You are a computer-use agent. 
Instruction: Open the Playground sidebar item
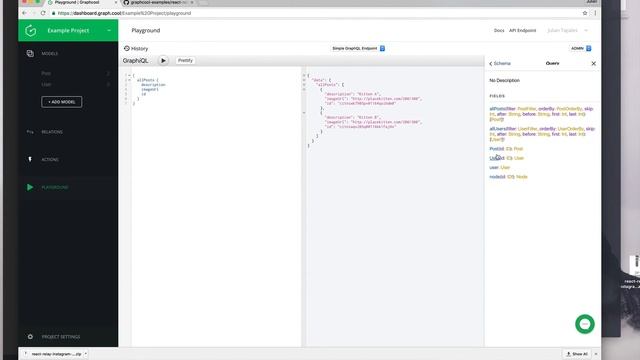click(55, 187)
